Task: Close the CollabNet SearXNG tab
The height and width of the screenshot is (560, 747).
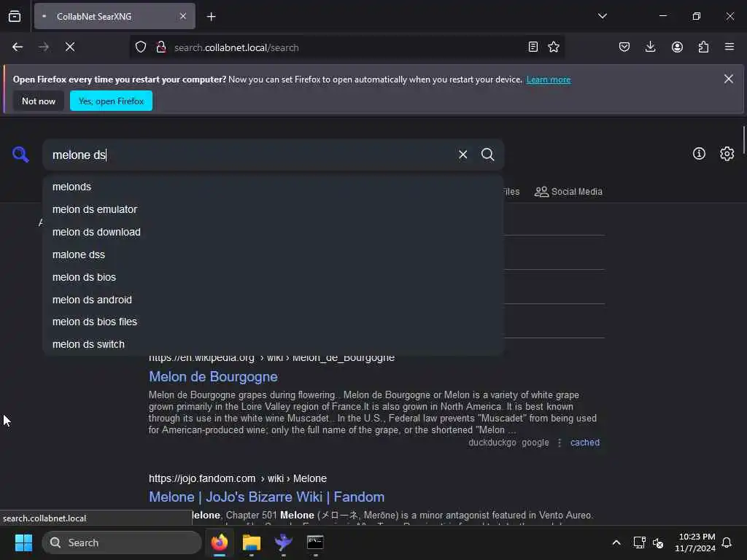Action: (183, 16)
